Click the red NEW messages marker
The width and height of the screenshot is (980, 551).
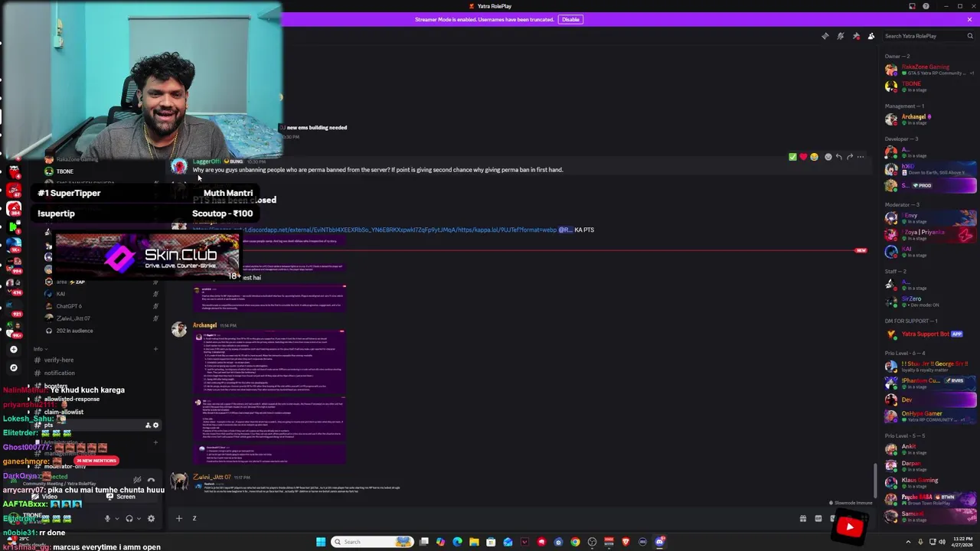861,250
